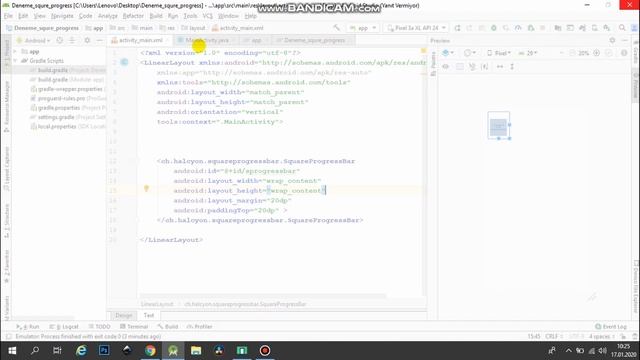Screen dimensions: 640x360
Task: Switch to the Text view tab
Action: pos(149,316)
